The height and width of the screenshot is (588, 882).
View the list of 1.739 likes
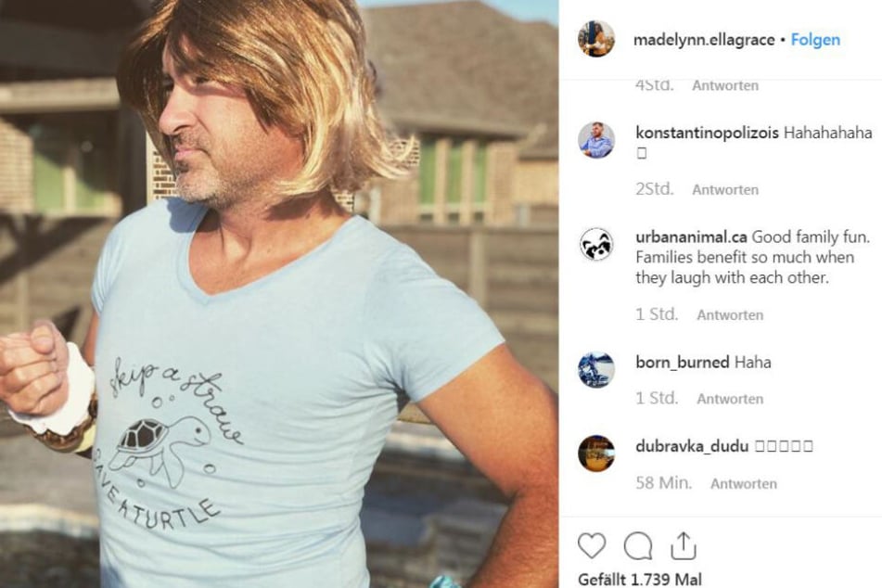click(640, 579)
